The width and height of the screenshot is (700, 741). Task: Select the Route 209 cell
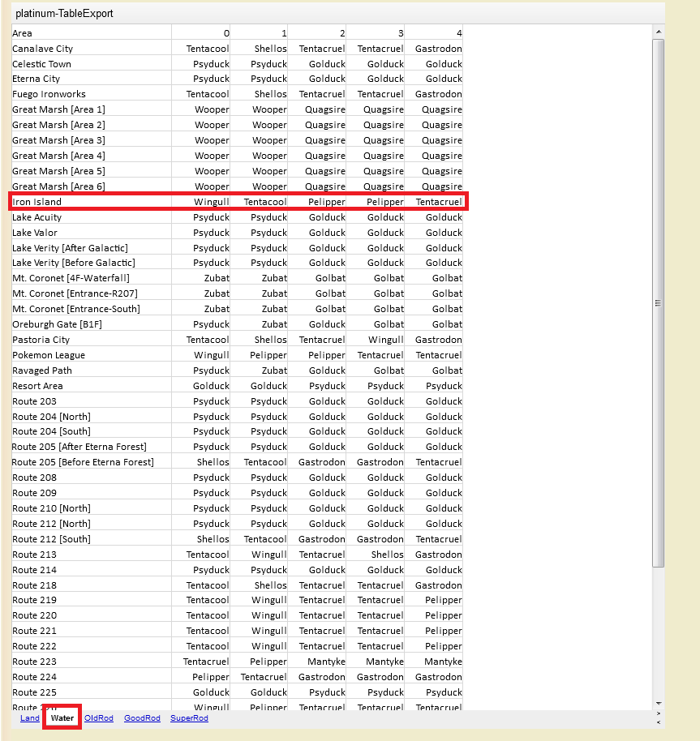pyautogui.click(x=91, y=493)
